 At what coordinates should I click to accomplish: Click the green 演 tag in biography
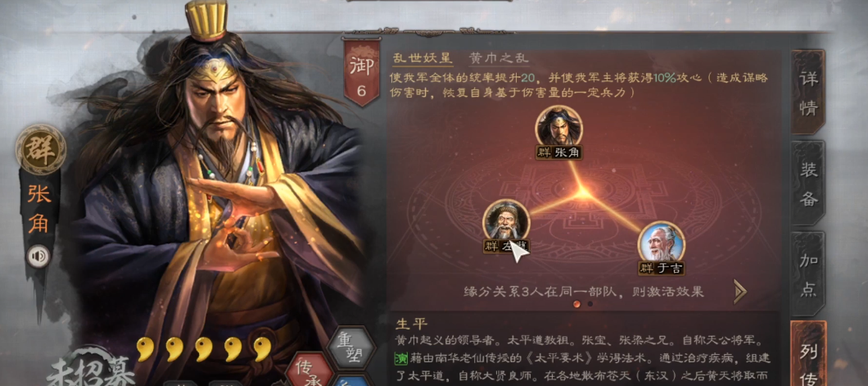pos(400,358)
